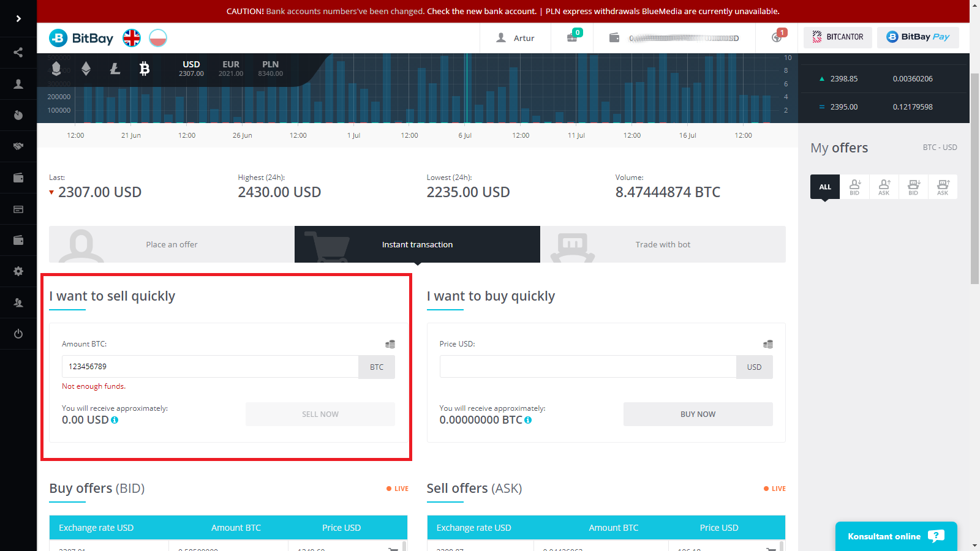980x551 pixels.
Task: Select the 2398.85 trade row
Action: click(885, 79)
